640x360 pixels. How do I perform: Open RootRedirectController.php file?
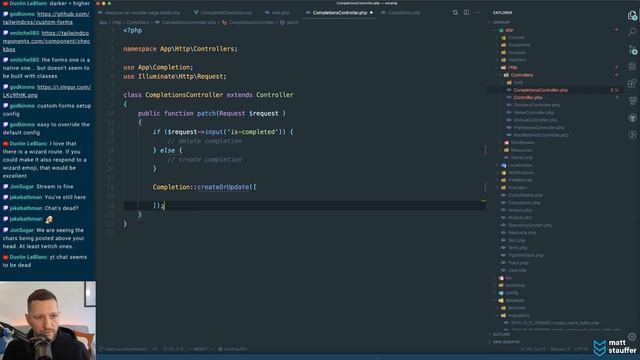click(540, 135)
